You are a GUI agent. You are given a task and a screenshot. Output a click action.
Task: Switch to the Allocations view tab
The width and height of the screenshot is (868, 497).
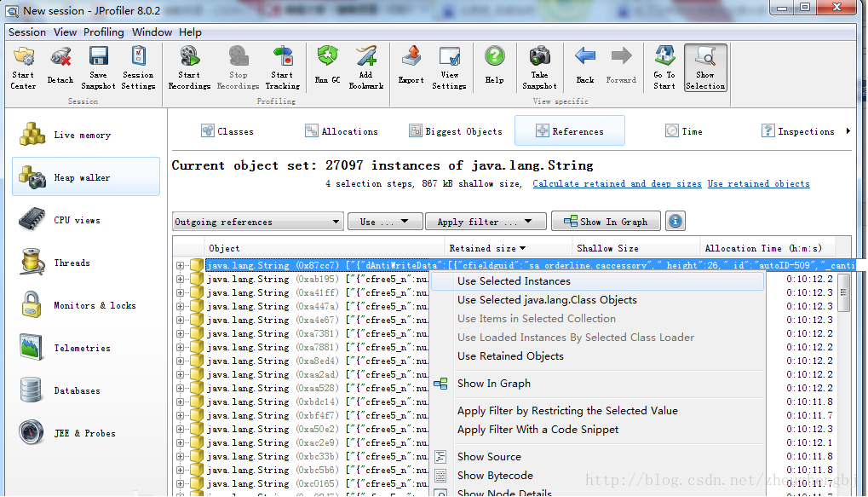coord(342,131)
